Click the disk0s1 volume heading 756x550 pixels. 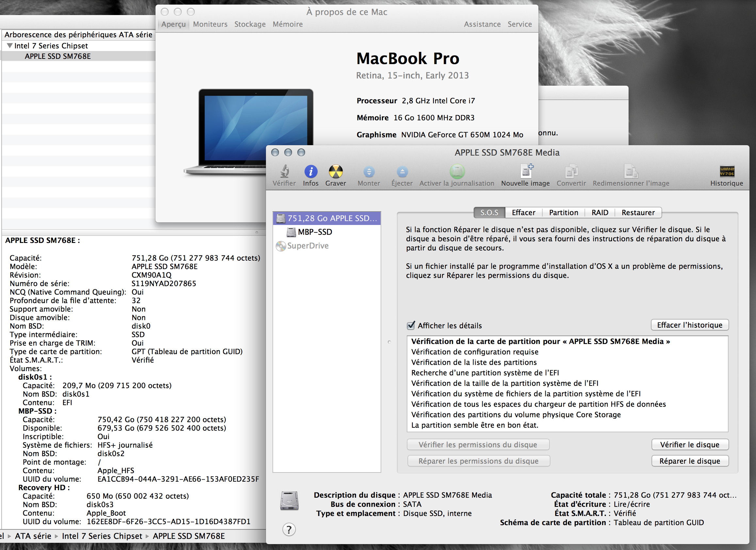pyautogui.click(x=35, y=377)
